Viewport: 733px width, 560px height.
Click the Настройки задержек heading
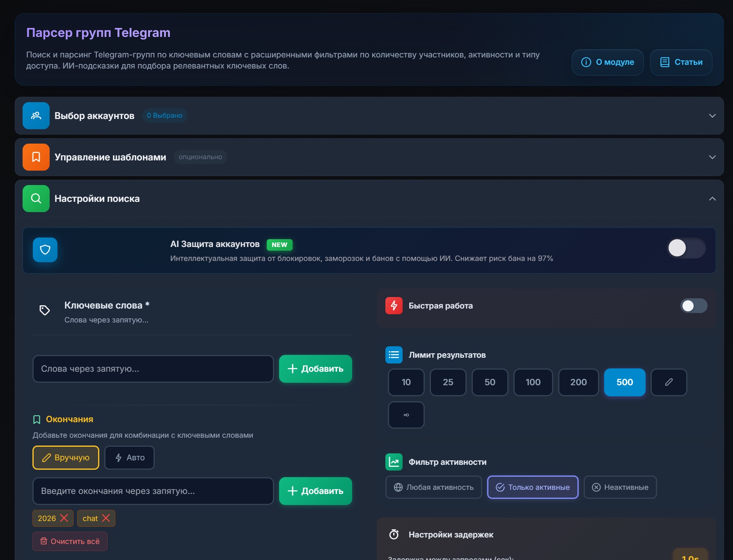pyautogui.click(x=451, y=535)
